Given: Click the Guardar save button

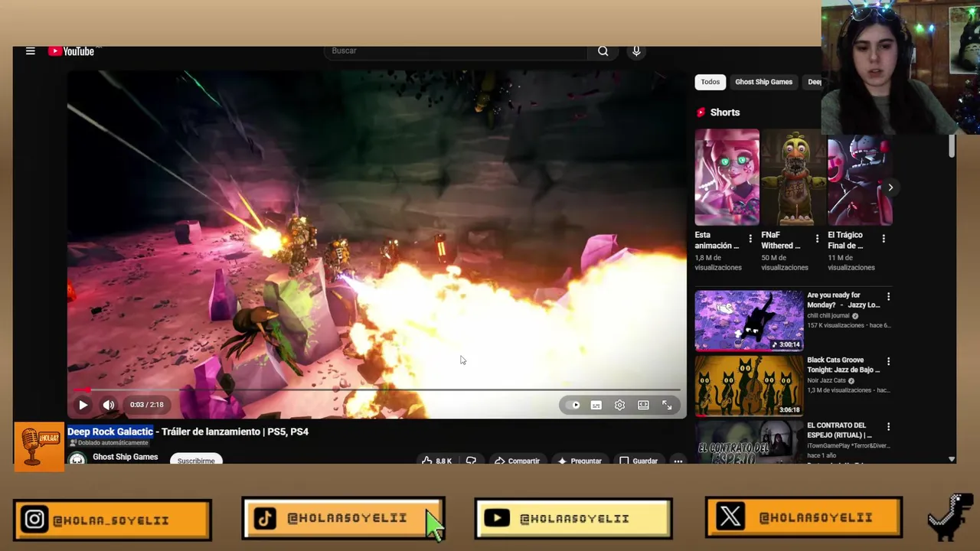Looking at the screenshot, I should [x=639, y=461].
